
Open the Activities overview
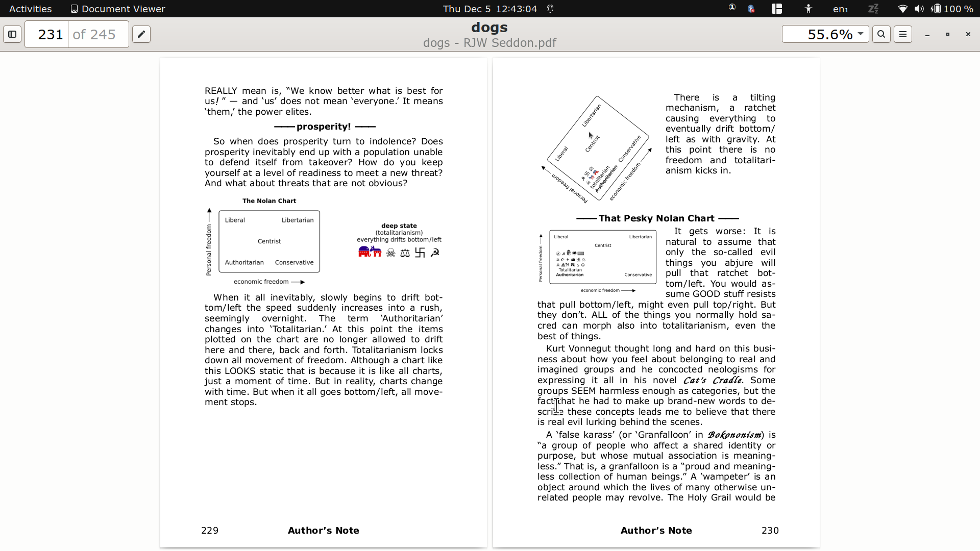pyautogui.click(x=30, y=9)
